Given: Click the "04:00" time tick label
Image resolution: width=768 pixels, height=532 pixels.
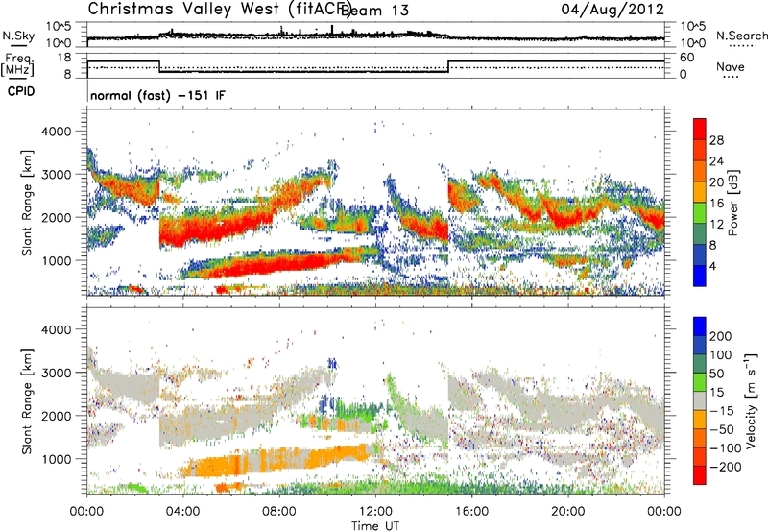Looking at the screenshot, I should 182,512.
